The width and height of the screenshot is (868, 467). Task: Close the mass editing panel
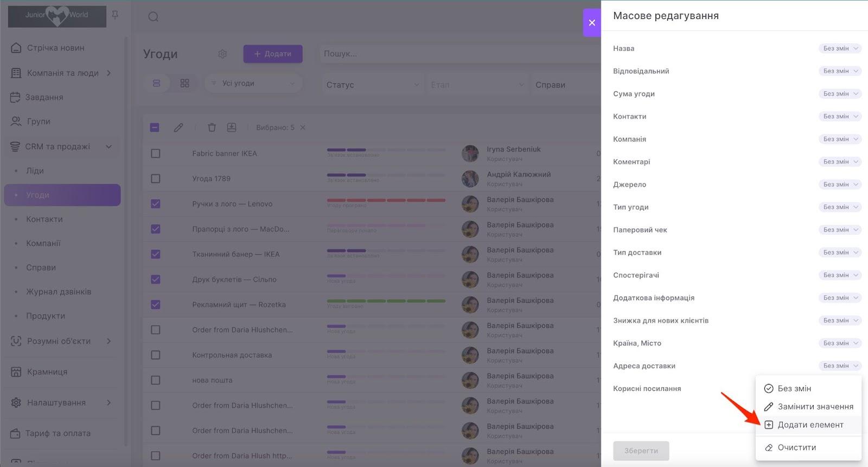click(592, 23)
